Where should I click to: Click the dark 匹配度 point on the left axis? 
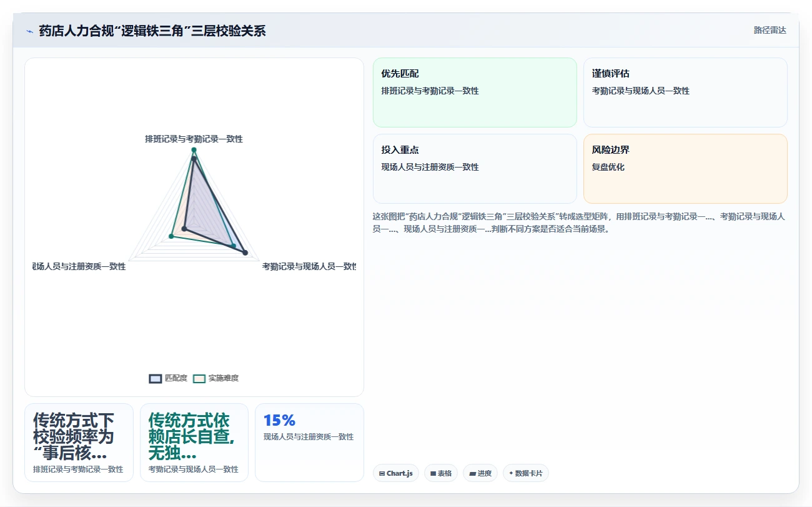click(x=184, y=229)
